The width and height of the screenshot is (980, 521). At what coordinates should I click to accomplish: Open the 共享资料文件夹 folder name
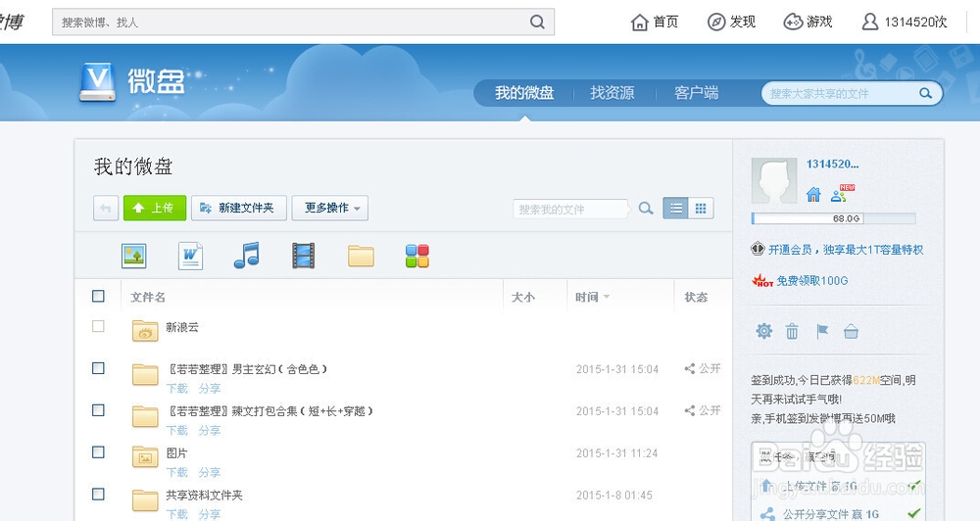tap(204, 496)
